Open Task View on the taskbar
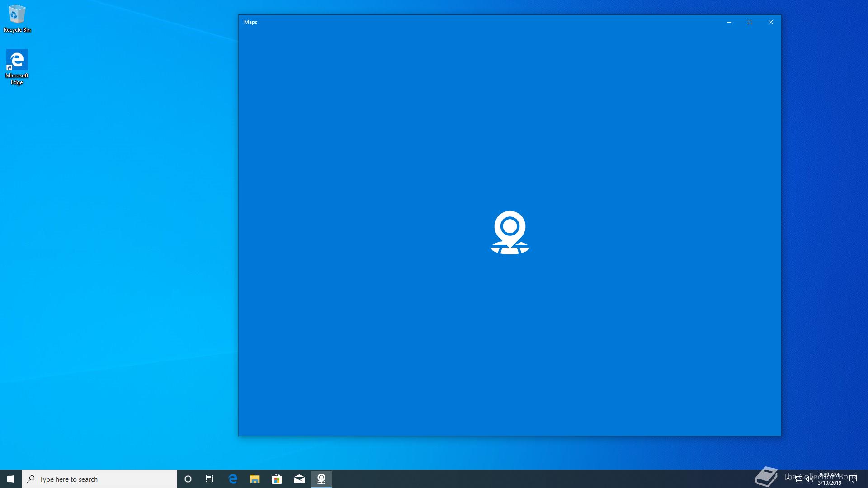The width and height of the screenshot is (868, 488). click(210, 479)
